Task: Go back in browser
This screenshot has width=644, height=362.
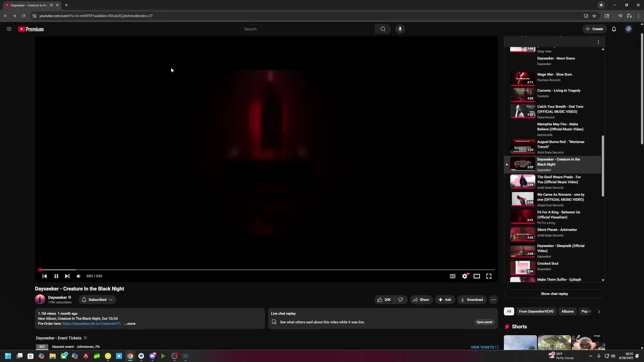Action: 6,16
